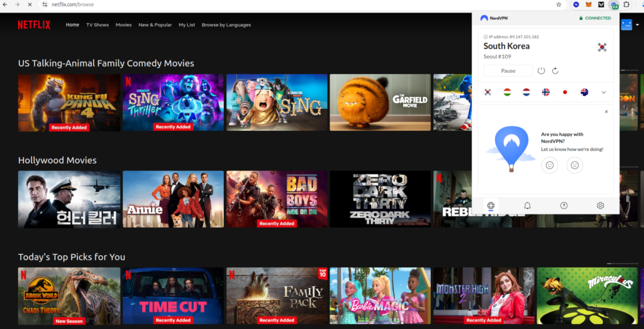This screenshot has height=329, width=644.
Task: Open the NordVPN settings gear tab
Action: 601,205
